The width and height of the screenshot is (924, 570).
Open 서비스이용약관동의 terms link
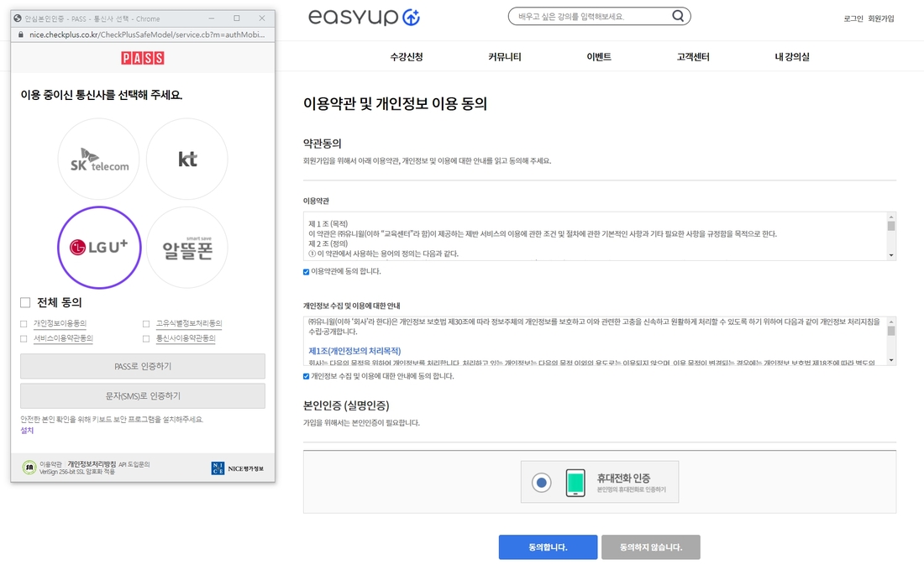pyautogui.click(x=63, y=338)
